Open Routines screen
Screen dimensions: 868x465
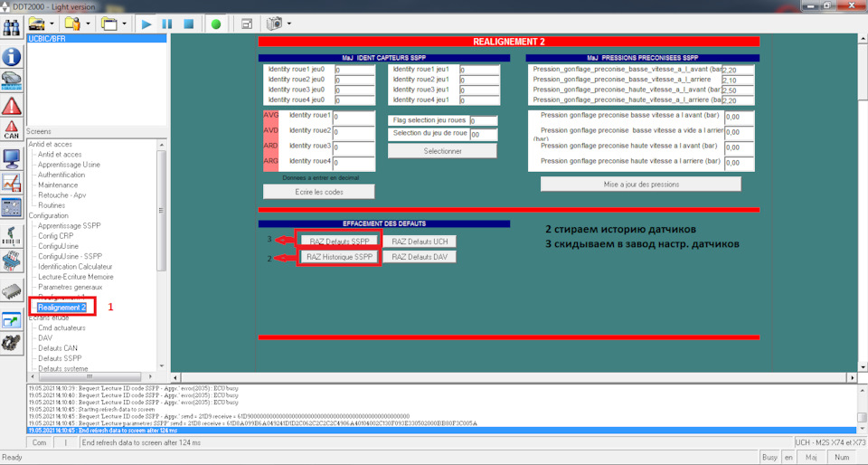[x=52, y=205]
